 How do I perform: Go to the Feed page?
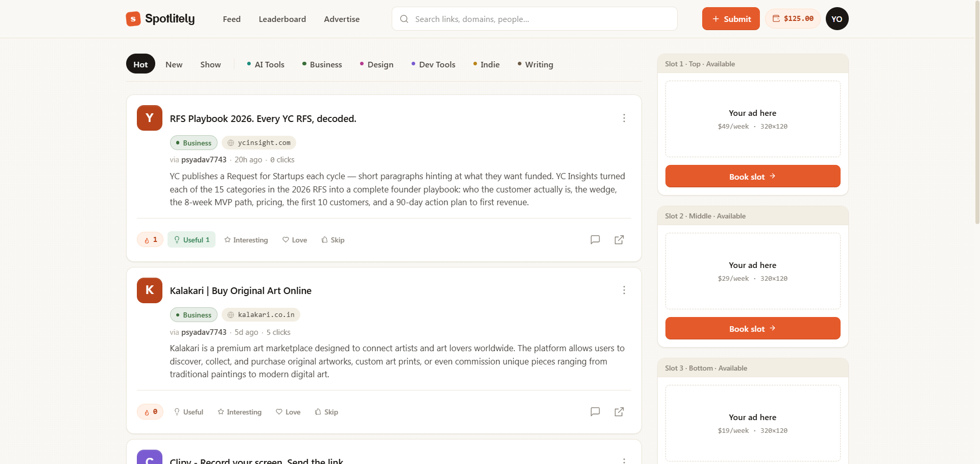(x=232, y=19)
